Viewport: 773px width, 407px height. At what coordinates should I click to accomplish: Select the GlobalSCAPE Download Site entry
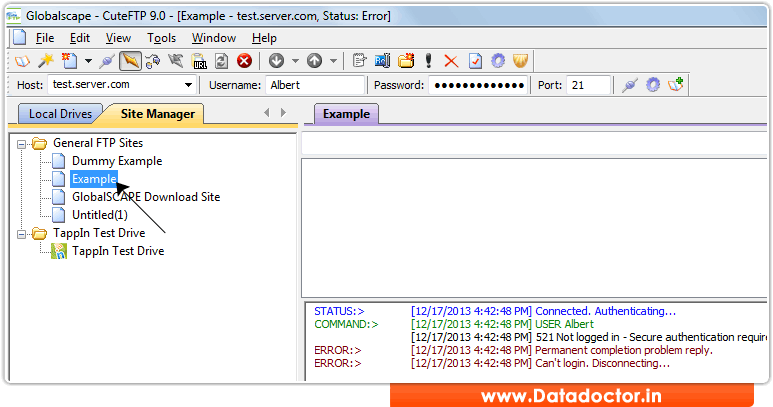[146, 197]
